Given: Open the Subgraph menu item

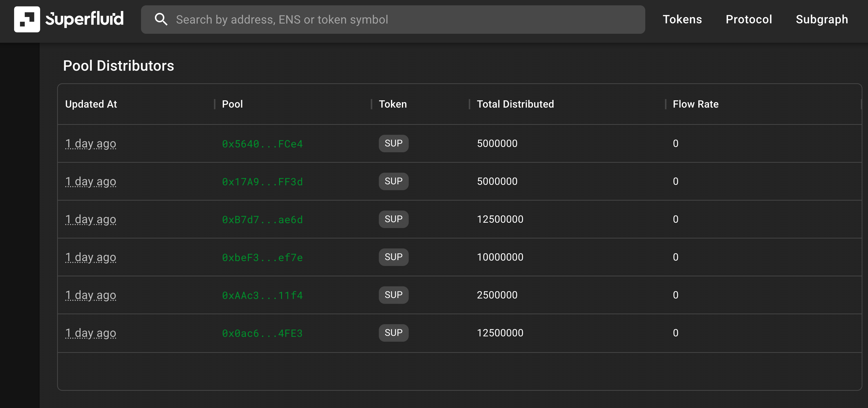Looking at the screenshot, I should point(822,19).
